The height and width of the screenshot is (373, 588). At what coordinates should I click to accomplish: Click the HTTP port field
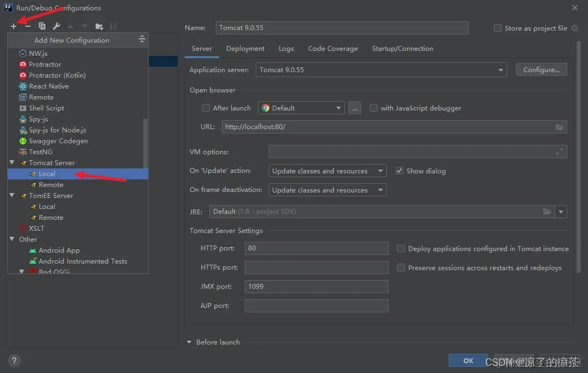point(316,248)
